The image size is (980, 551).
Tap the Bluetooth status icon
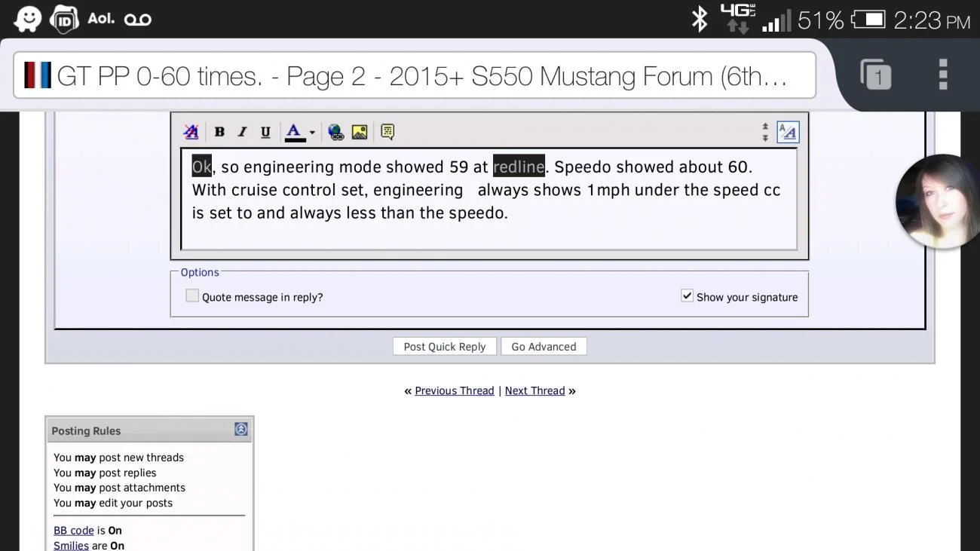(x=700, y=20)
